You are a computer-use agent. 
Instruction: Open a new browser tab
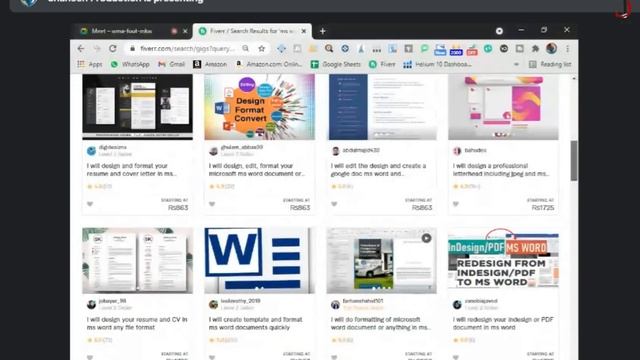[x=322, y=31]
